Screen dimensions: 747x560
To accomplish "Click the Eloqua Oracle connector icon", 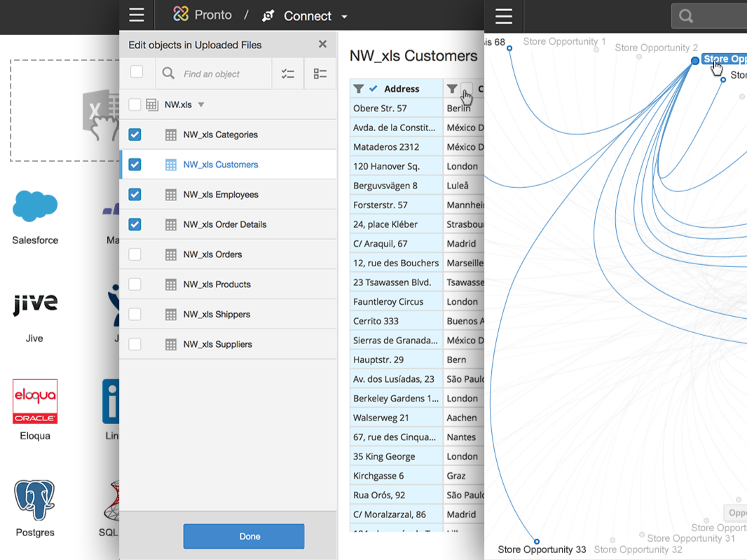I will coord(35,402).
